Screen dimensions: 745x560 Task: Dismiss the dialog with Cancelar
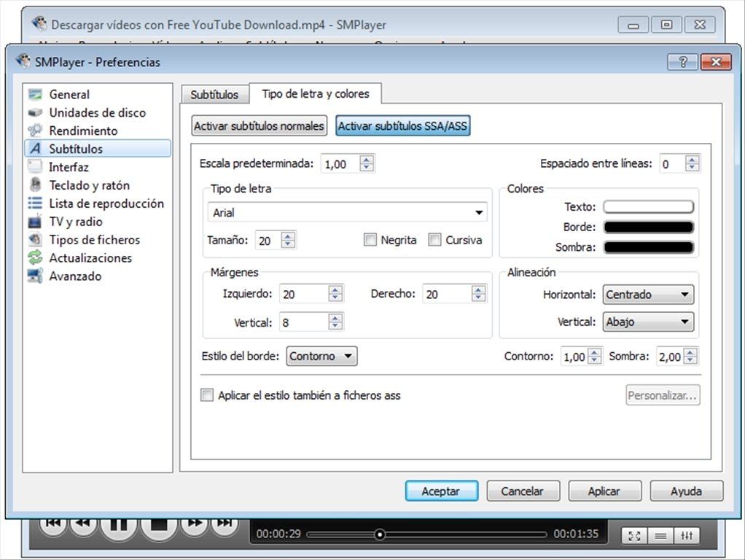[523, 491]
